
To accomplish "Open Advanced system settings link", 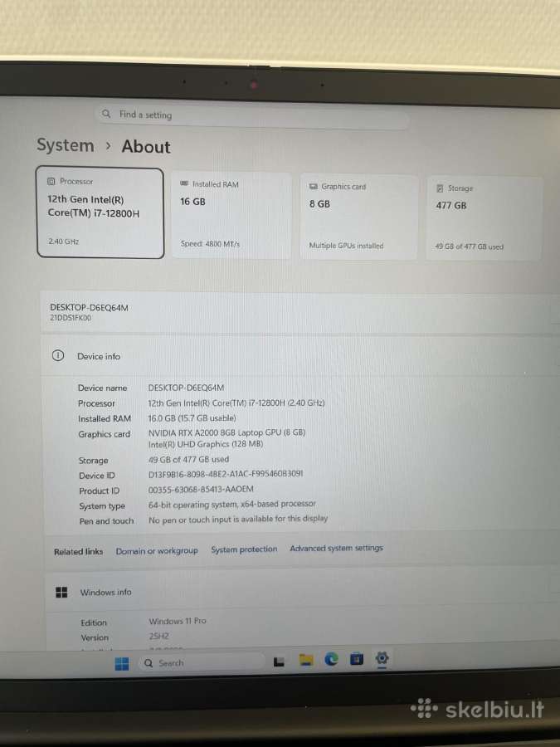I will tap(336, 548).
